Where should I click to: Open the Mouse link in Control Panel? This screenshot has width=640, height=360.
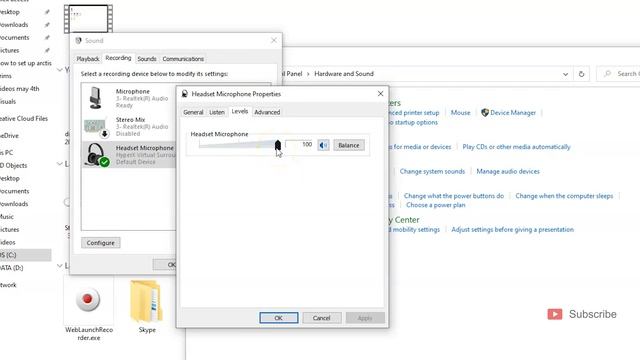(460, 113)
